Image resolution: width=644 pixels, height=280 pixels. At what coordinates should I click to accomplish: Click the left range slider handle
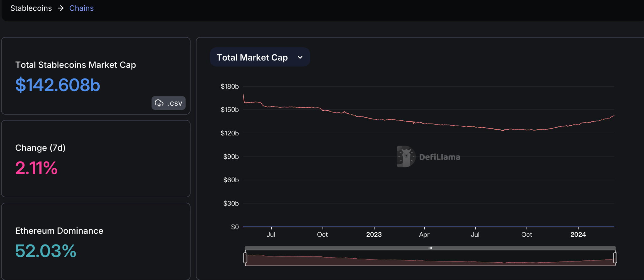pyautogui.click(x=245, y=258)
